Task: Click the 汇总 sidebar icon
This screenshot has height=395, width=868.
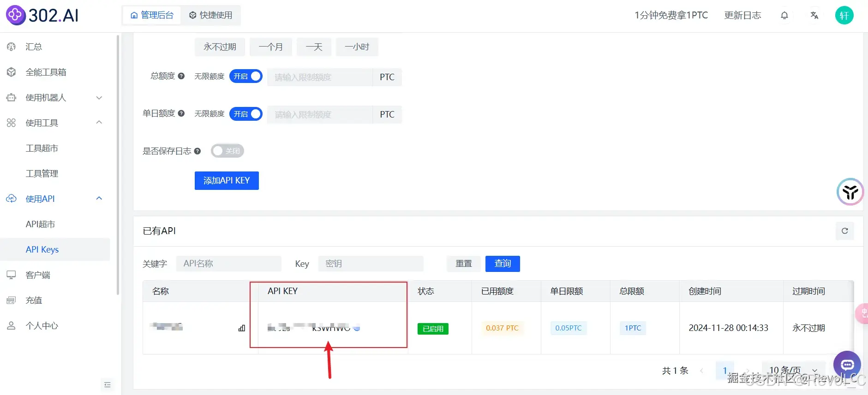Action: click(12, 47)
